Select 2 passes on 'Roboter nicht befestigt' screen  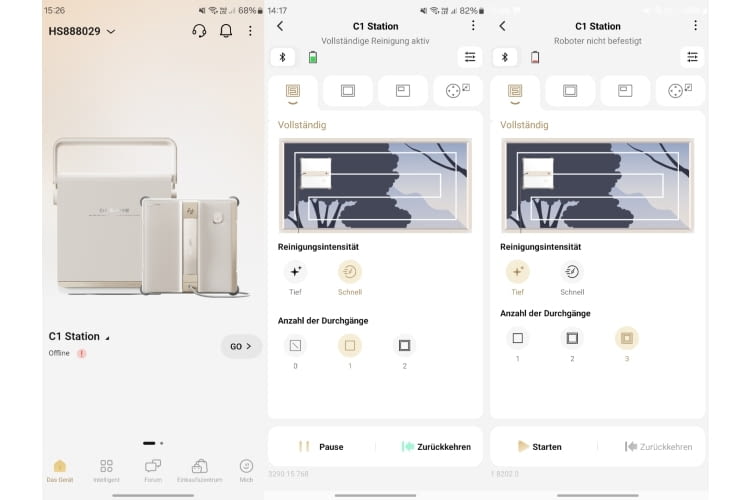pyautogui.click(x=572, y=344)
